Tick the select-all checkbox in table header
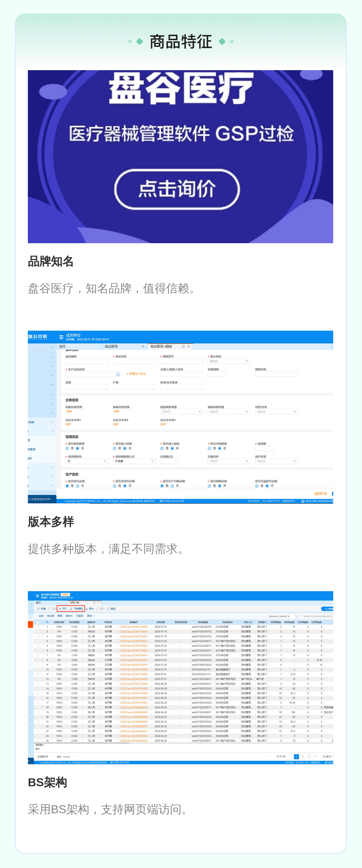Image resolution: width=362 pixels, height=868 pixels. [x=38, y=622]
